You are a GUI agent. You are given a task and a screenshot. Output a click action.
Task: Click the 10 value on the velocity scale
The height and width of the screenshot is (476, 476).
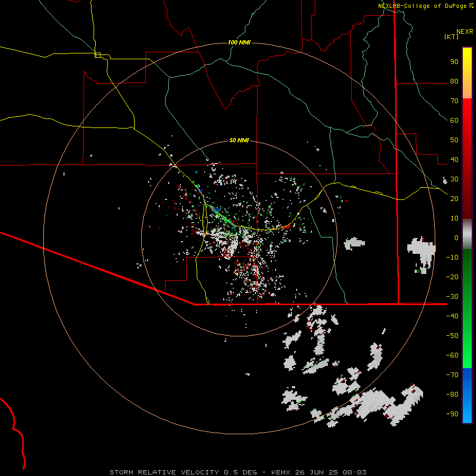[x=454, y=218]
